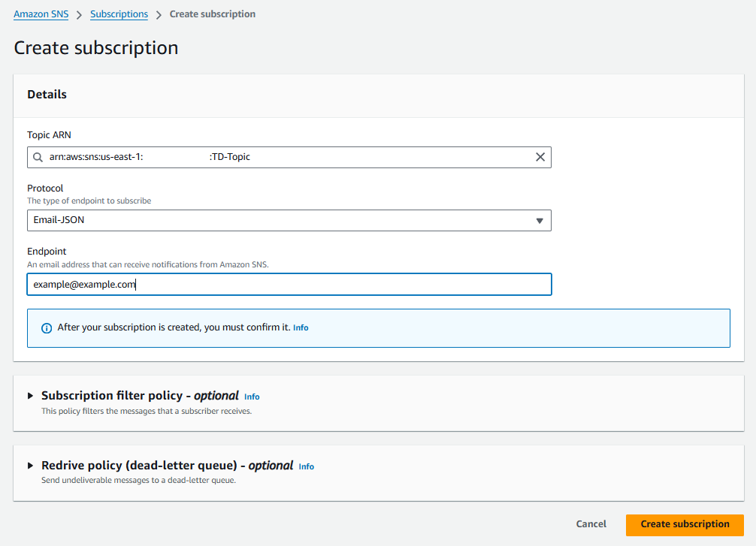Click the chevron icon on the Protocol selector
Image resolution: width=756 pixels, height=546 pixels.
click(539, 220)
